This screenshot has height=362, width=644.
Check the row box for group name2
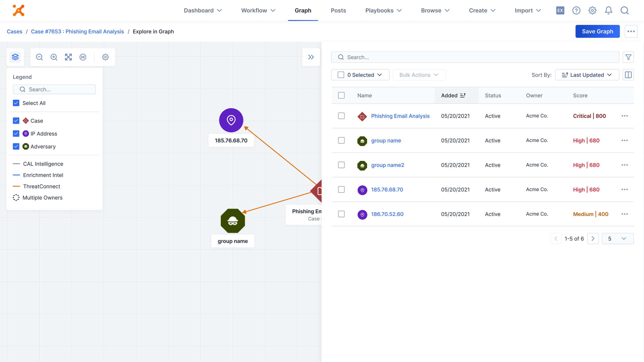[341, 165]
